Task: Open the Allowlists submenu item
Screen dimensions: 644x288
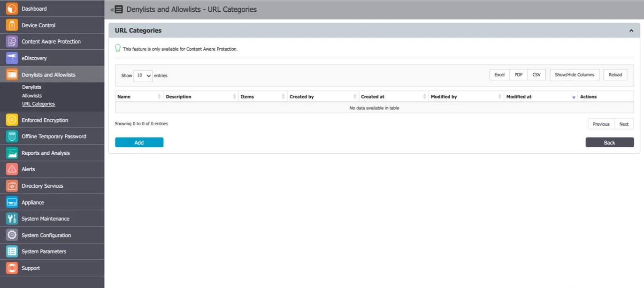Action: coord(32,96)
